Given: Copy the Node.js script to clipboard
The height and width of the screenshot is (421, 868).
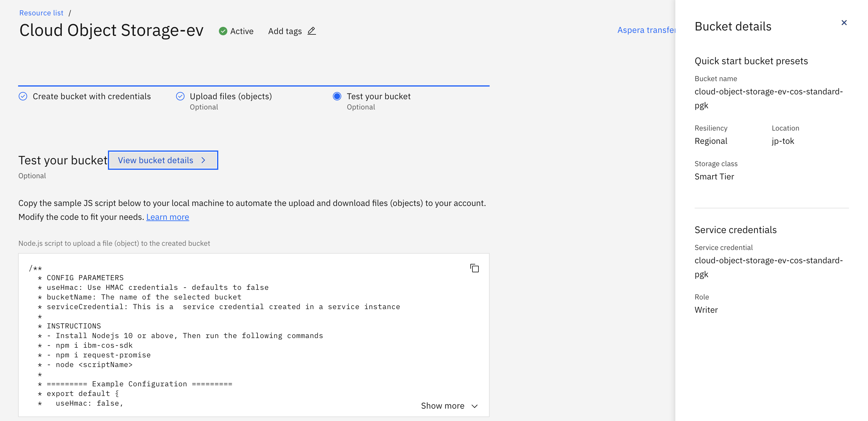Looking at the screenshot, I should tap(475, 268).
